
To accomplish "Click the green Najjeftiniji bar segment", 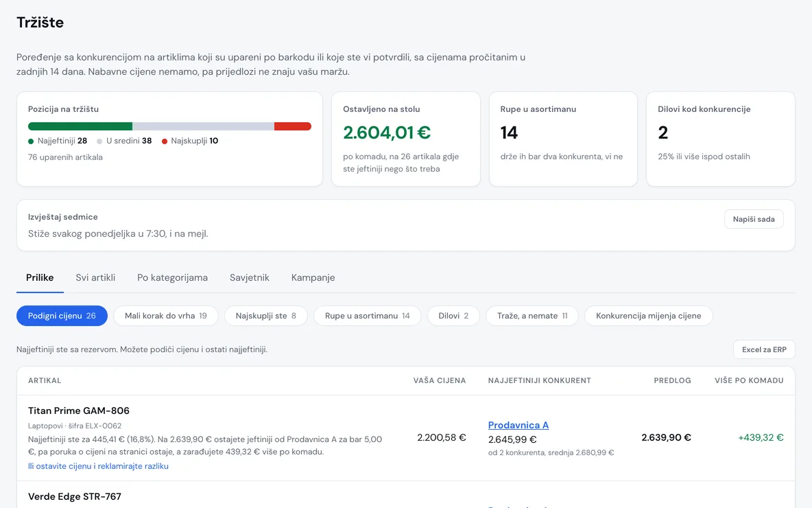I will point(80,126).
